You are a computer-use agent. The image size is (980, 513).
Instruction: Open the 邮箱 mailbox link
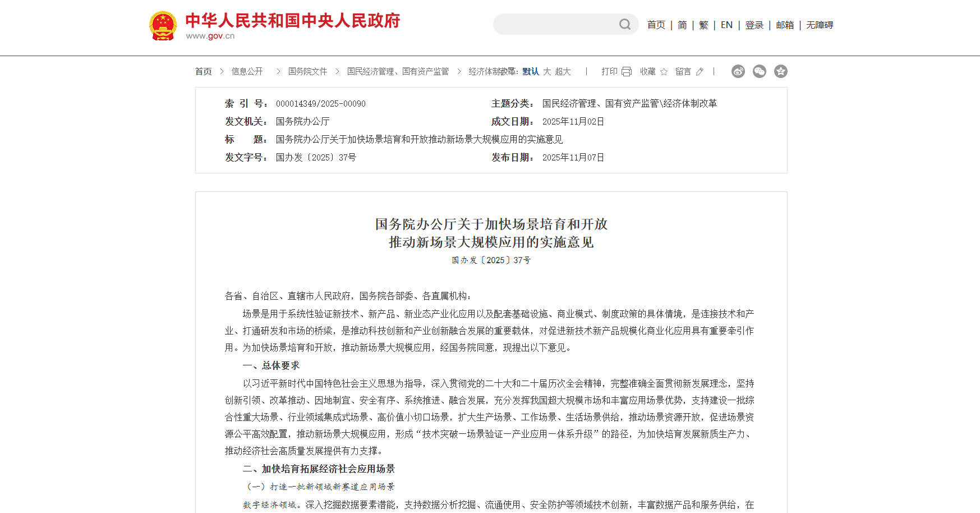(x=785, y=25)
